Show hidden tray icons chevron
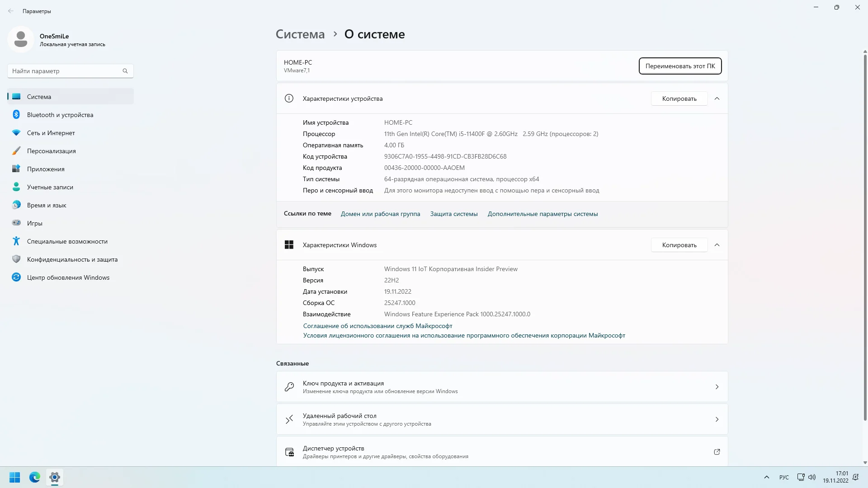Screen dimensions: 868x488 point(767,477)
